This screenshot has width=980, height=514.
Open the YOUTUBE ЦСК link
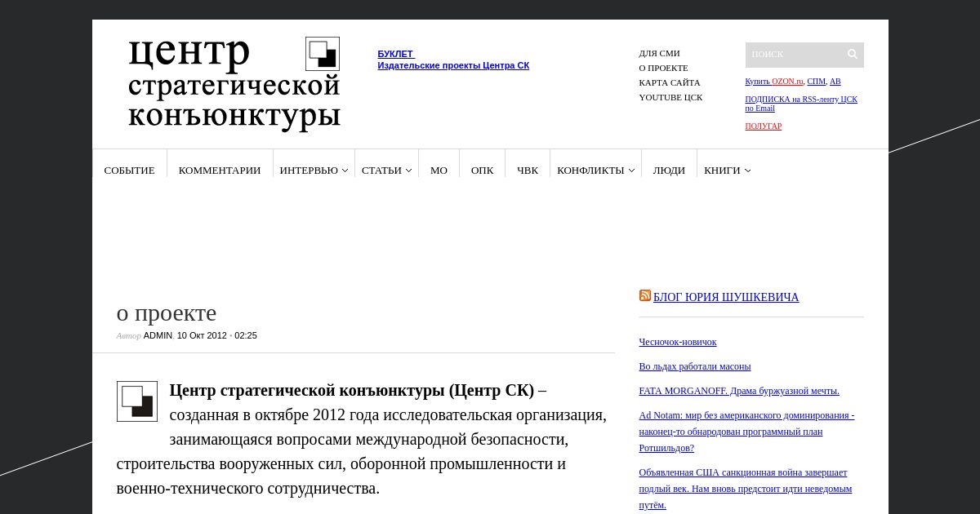coord(670,97)
